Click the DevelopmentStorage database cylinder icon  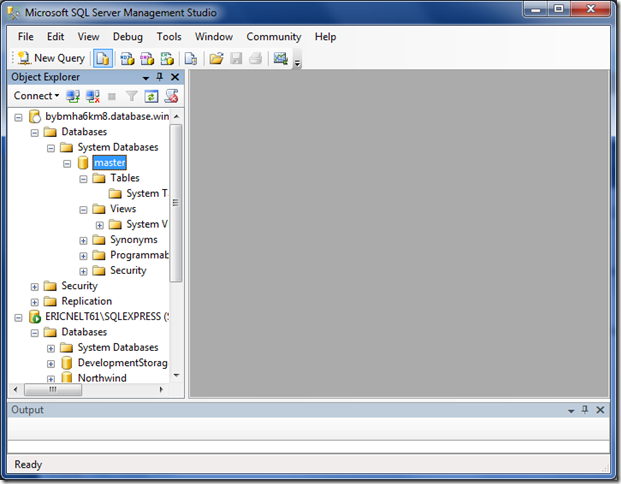(67, 362)
